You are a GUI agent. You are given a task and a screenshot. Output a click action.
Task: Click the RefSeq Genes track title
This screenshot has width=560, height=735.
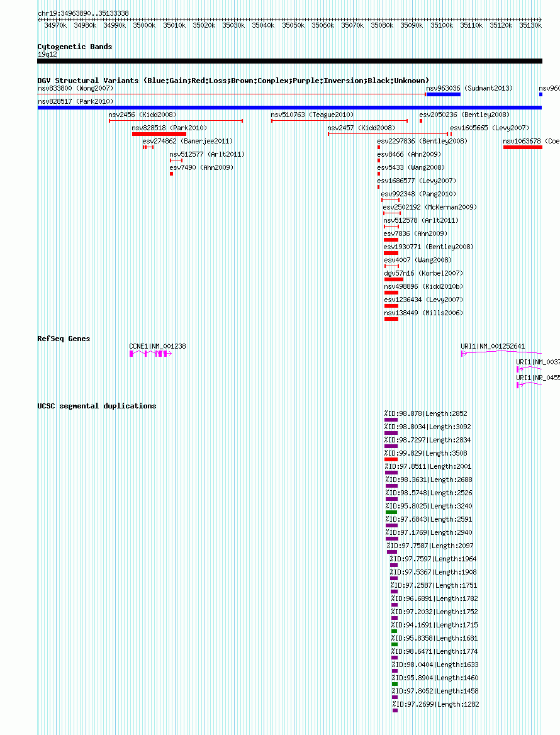[64, 338]
